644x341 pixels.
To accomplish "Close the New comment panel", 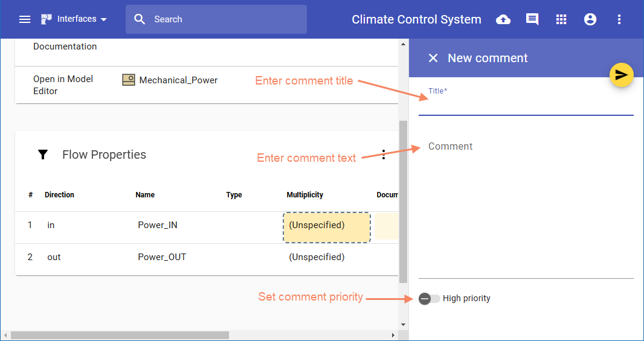I will pyautogui.click(x=433, y=58).
